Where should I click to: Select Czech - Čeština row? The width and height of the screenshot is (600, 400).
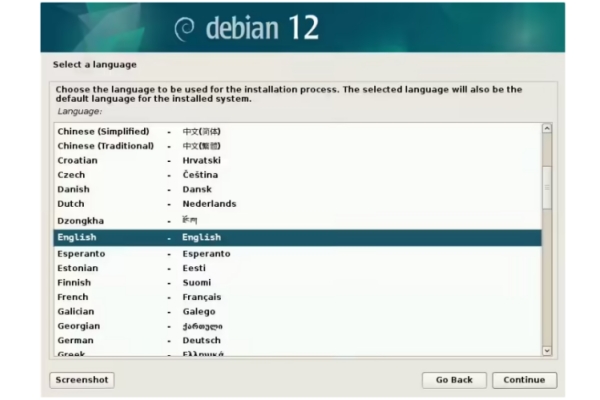298,175
